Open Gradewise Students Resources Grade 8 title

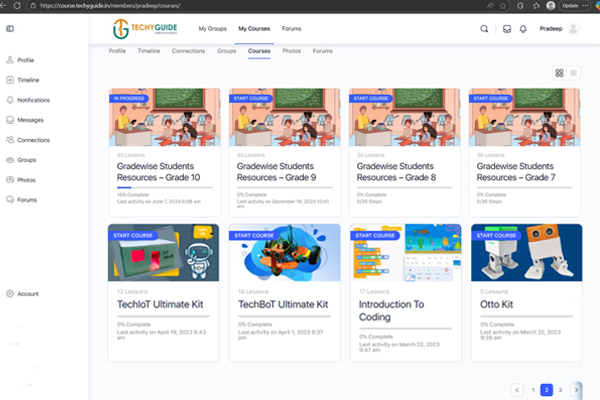pos(396,172)
